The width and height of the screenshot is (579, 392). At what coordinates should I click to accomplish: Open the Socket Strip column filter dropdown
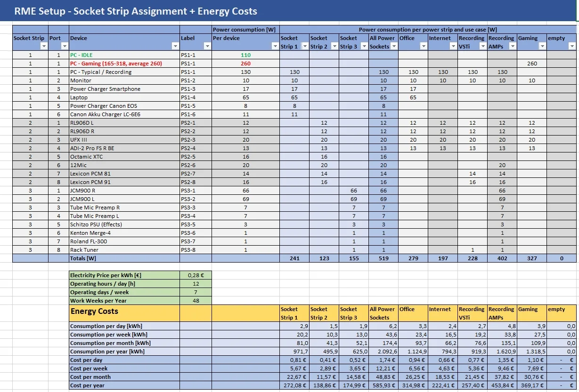(44, 47)
